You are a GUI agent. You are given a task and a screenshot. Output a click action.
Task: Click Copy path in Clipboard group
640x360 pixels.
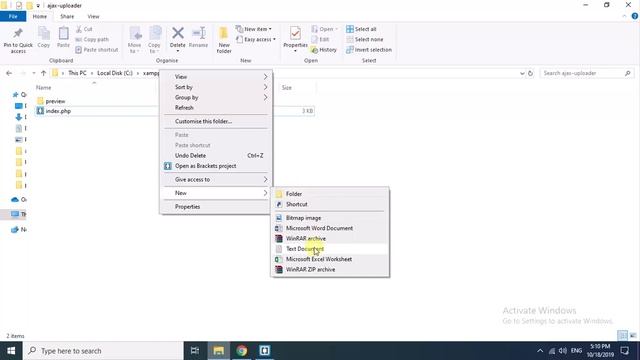tap(92, 40)
